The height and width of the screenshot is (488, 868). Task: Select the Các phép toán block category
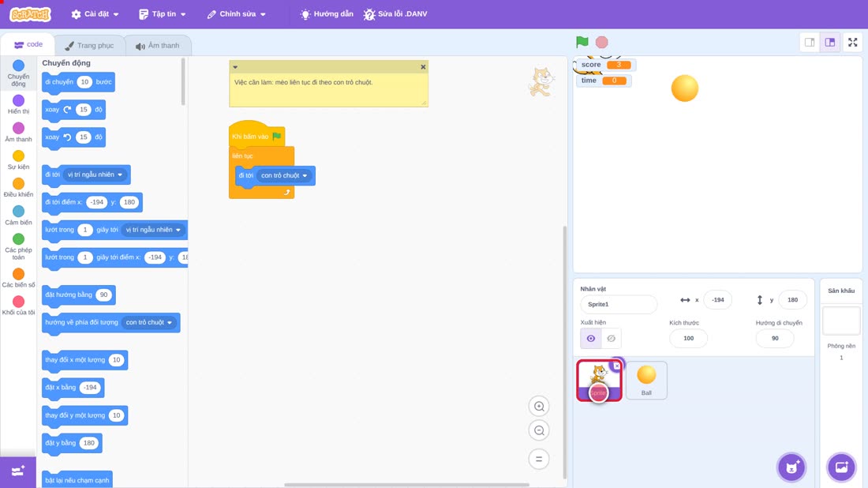pos(18,246)
